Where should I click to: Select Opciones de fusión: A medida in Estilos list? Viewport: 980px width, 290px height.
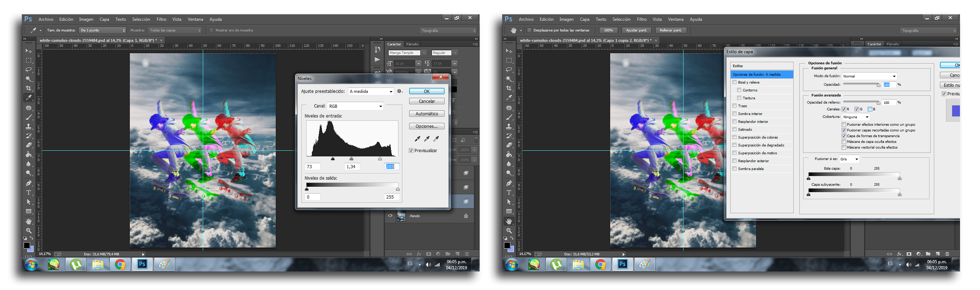tap(762, 75)
